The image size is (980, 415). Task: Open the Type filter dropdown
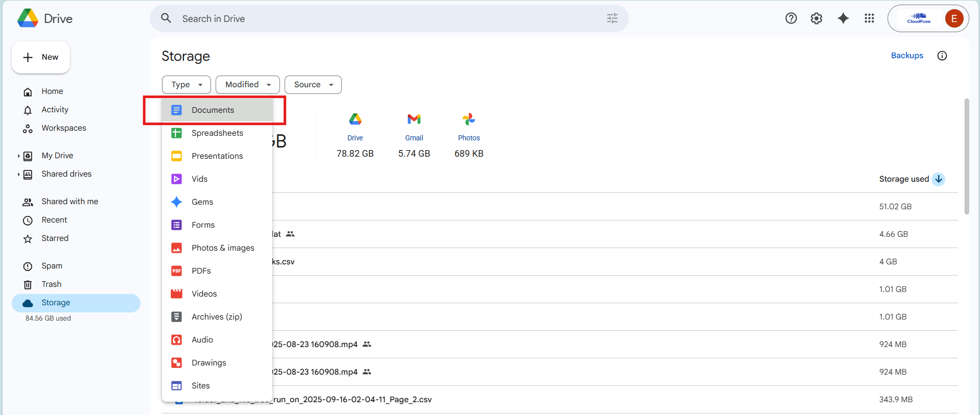(186, 85)
